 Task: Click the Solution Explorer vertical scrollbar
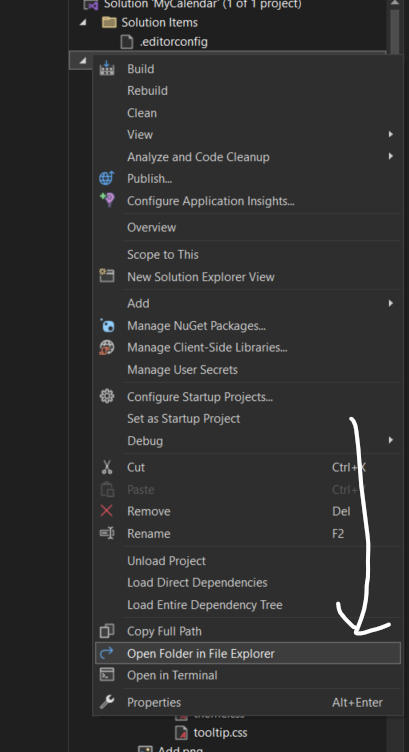[x=394, y=29]
